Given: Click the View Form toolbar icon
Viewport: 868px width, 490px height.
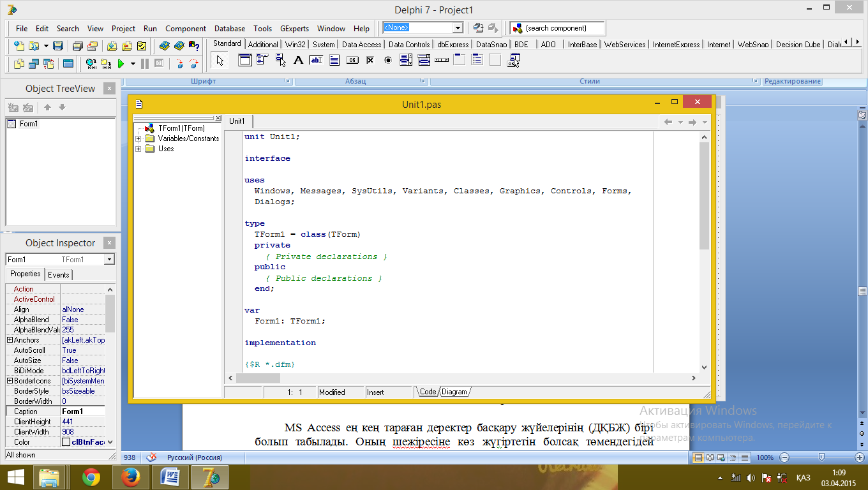Looking at the screenshot, I should tap(34, 63).
